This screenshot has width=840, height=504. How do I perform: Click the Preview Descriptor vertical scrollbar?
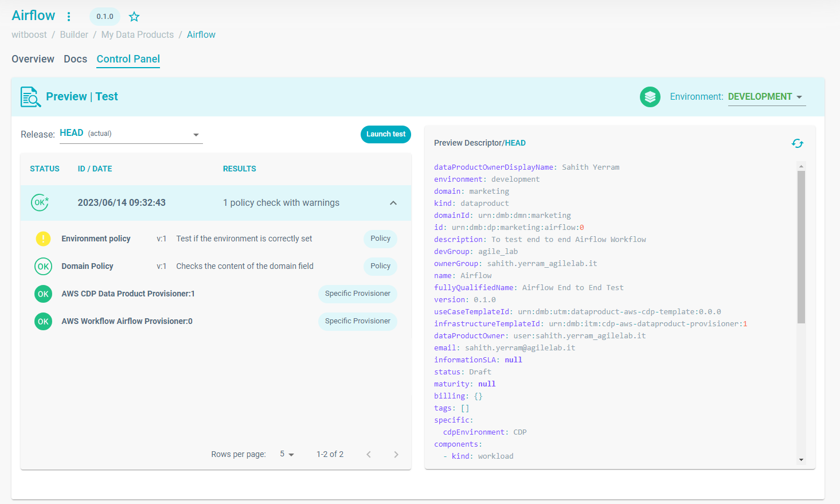click(x=801, y=247)
